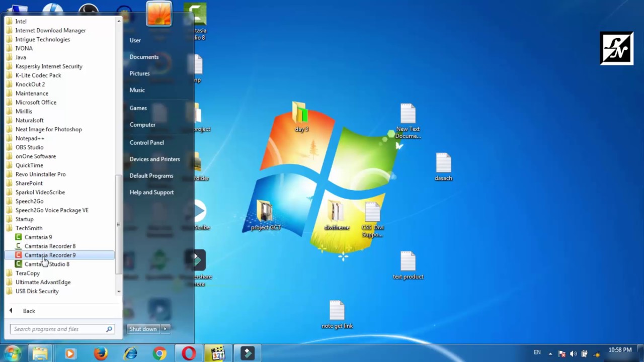Open the Shut down options arrow
Viewport: 644px width, 362px height.
click(x=165, y=329)
